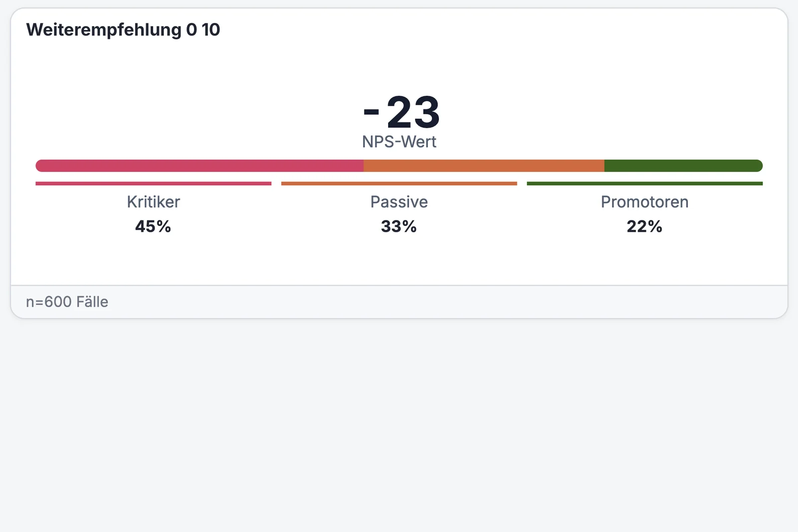Click the Promotoren label
This screenshot has height=532, width=798.
(x=644, y=202)
